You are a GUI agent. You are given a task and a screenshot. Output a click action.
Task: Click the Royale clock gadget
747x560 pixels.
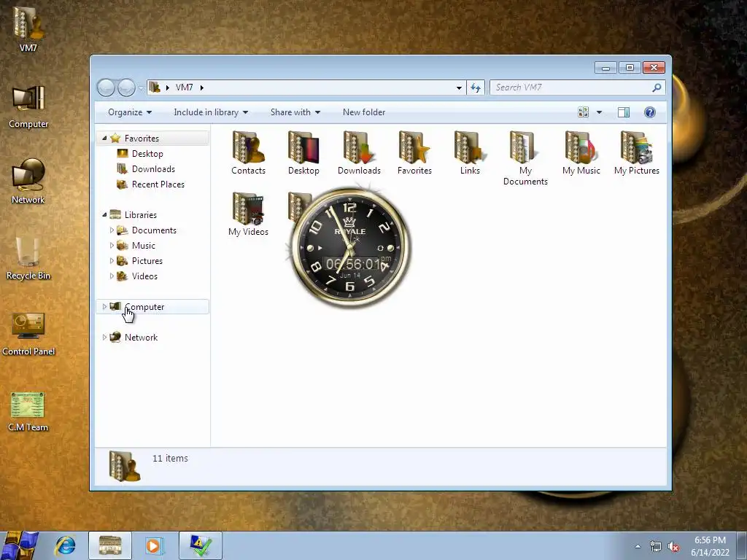point(350,248)
